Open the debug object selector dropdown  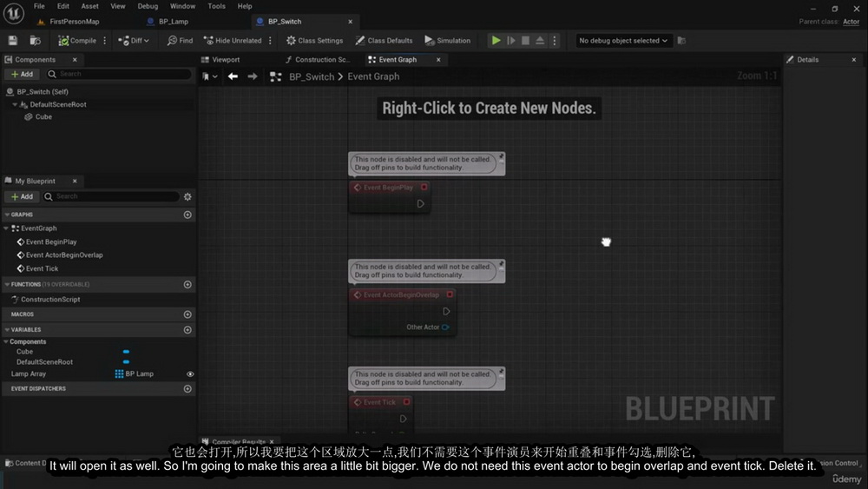point(622,41)
